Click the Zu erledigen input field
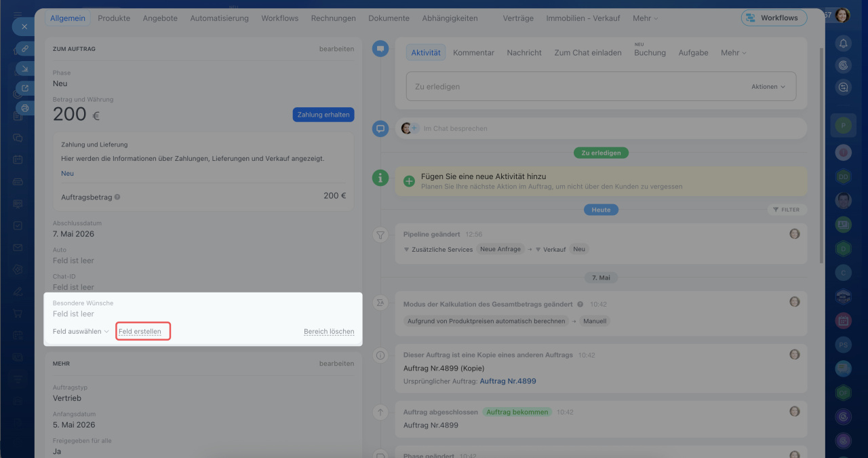Viewport: 868px width, 458px height. (x=601, y=87)
